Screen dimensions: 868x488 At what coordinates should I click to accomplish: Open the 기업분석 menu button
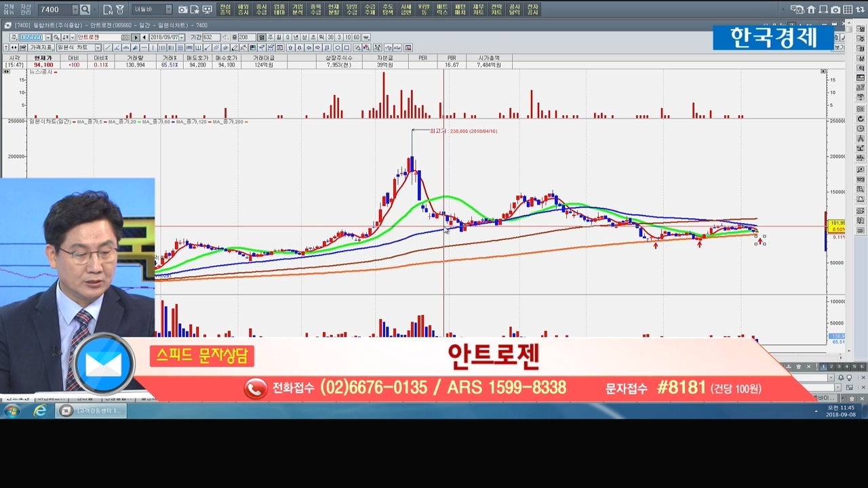pos(298,9)
